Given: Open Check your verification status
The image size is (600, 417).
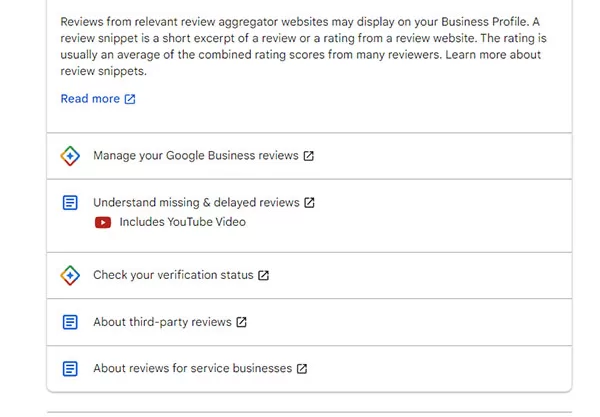Looking at the screenshot, I should 173,275.
